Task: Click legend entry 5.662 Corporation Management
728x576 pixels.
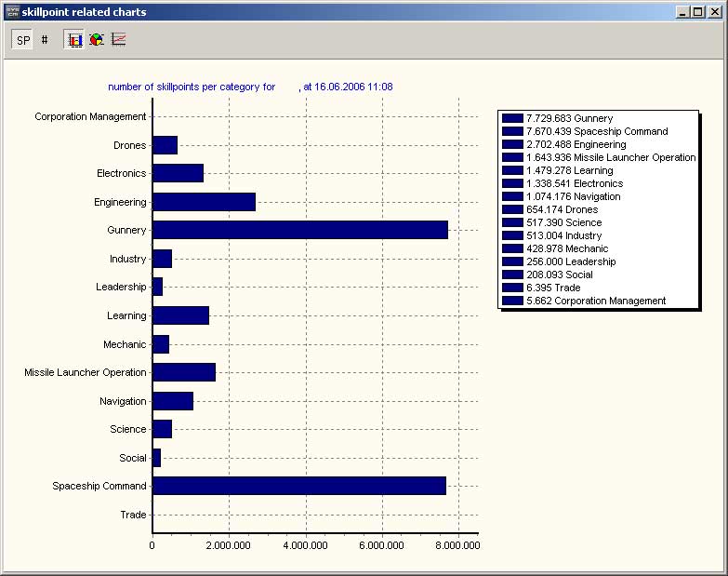Action: (596, 301)
